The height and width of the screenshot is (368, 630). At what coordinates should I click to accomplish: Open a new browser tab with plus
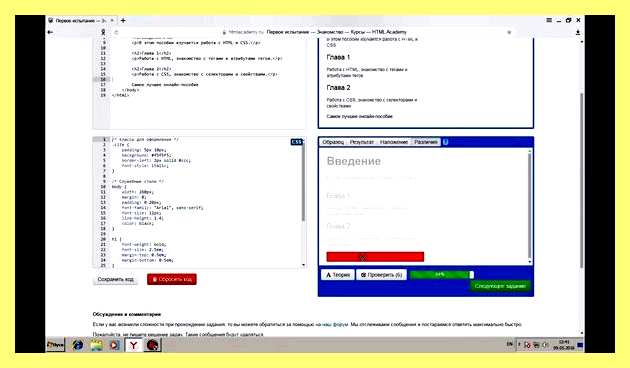123,20
